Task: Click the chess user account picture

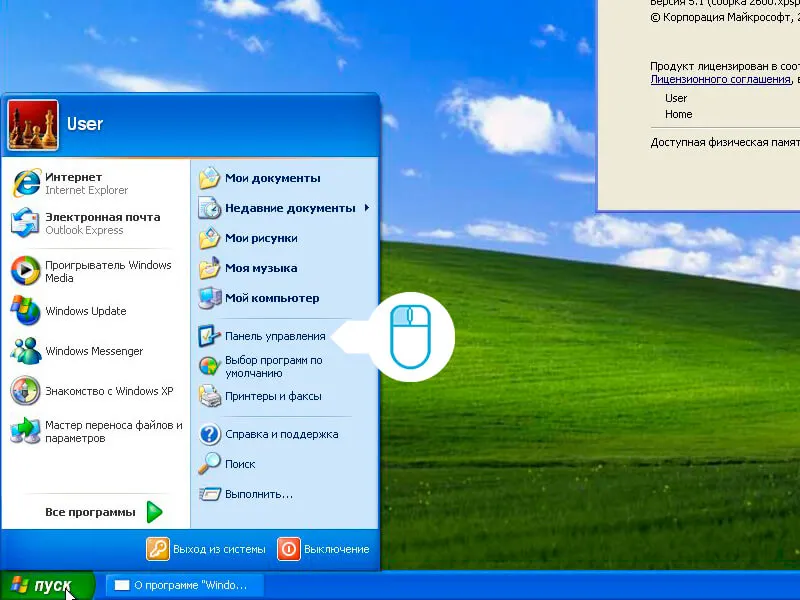Action: coord(33,125)
